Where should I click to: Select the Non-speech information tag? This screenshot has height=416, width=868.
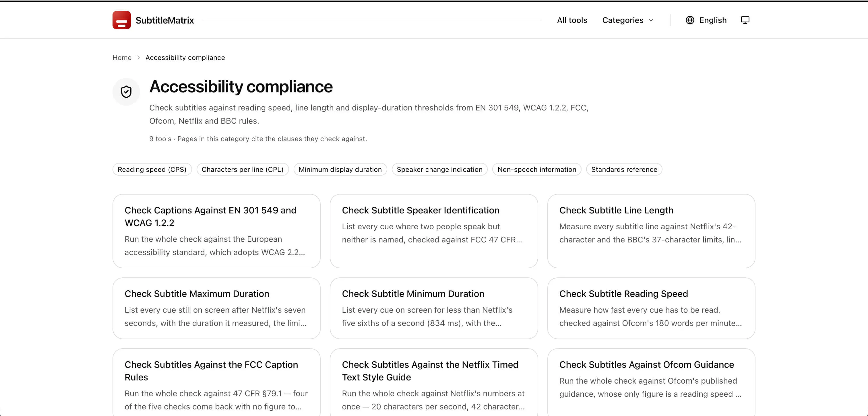pyautogui.click(x=537, y=170)
